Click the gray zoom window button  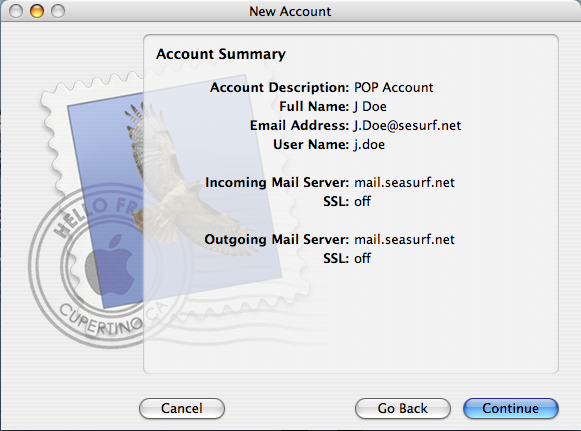pyautogui.click(x=58, y=11)
